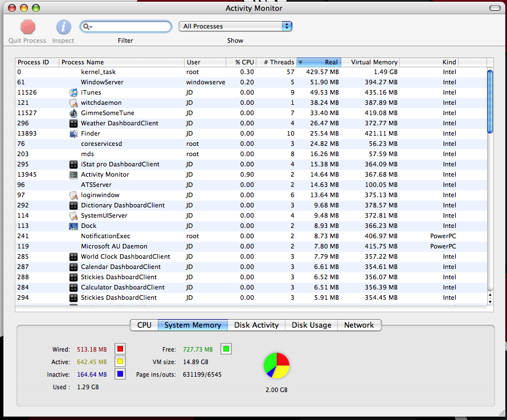
Task: Switch to the CPU tab
Action: (144, 325)
